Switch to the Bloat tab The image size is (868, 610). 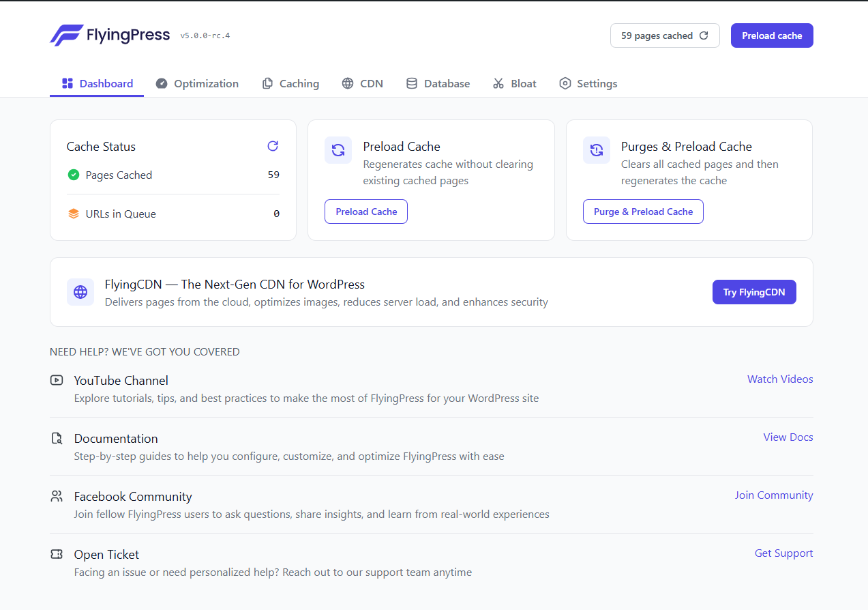515,83
